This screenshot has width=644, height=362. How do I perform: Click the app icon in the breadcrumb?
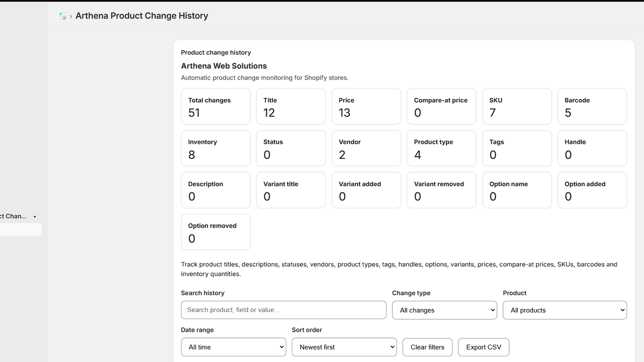(x=62, y=16)
